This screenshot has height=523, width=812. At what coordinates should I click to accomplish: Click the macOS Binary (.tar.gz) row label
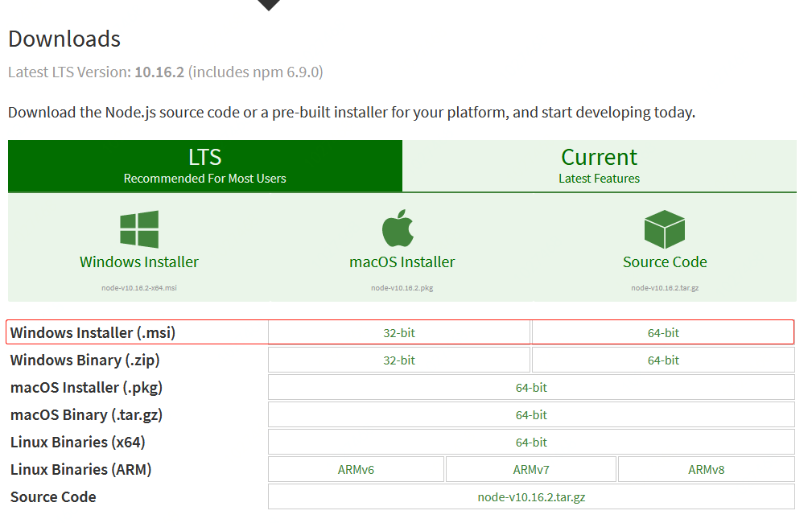click(86, 414)
